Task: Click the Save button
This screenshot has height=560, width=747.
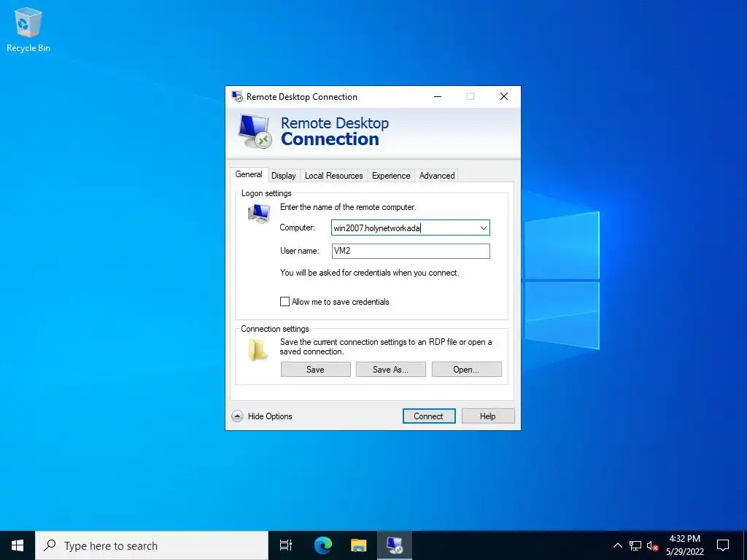Action: point(315,370)
